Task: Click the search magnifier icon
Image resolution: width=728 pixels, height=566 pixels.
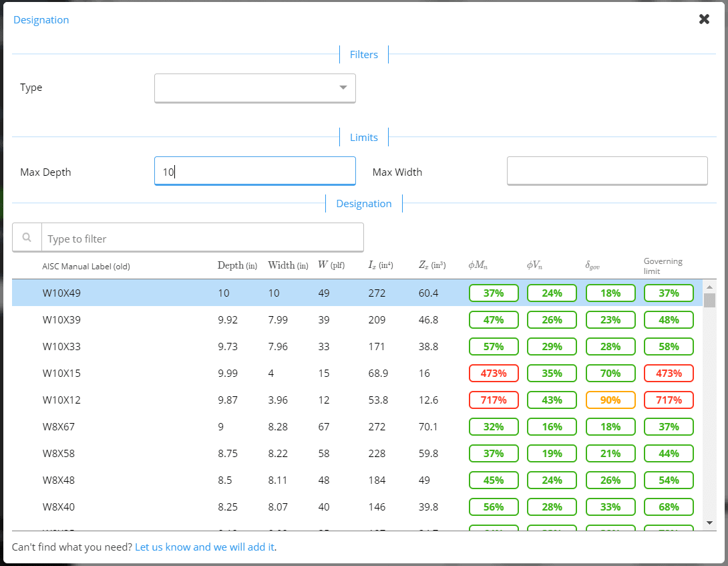Action: (x=27, y=237)
